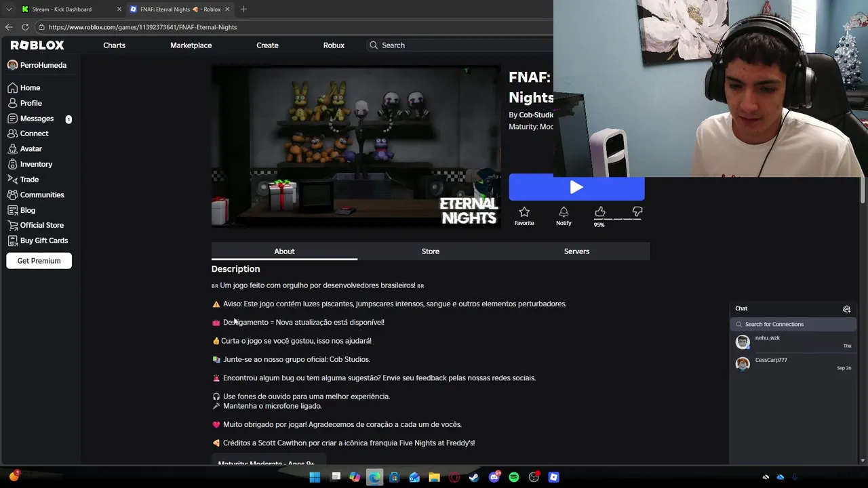Open chat settings people icon
The width and height of the screenshot is (868, 488).
(x=846, y=308)
